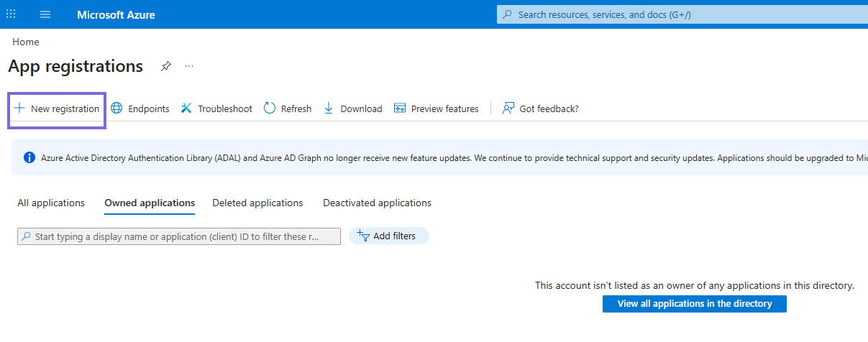
Task: Open Preview features
Action: coord(436,109)
